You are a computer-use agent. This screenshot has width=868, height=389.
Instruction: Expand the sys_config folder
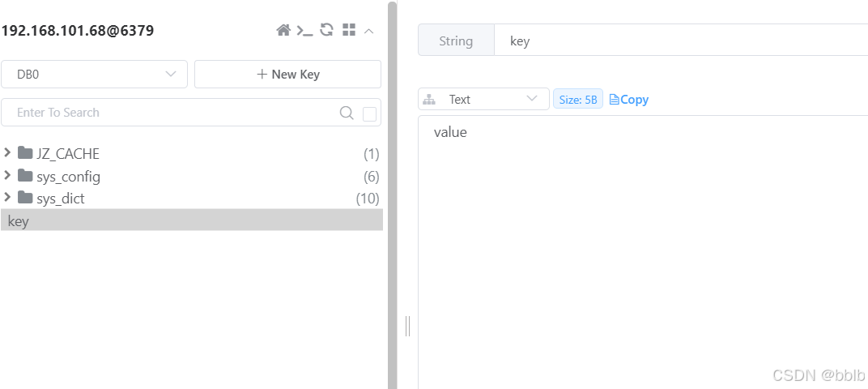tap(8, 175)
